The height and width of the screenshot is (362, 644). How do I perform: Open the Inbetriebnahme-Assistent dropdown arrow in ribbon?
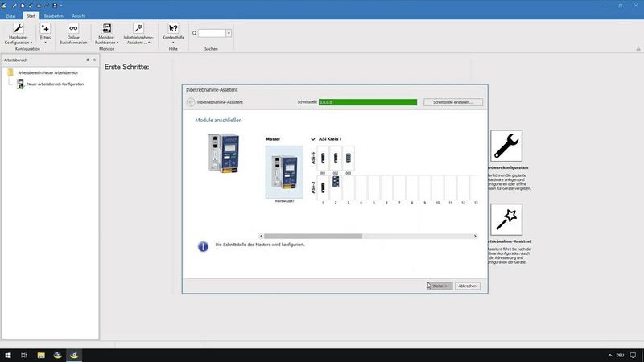[x=149, y=43]
